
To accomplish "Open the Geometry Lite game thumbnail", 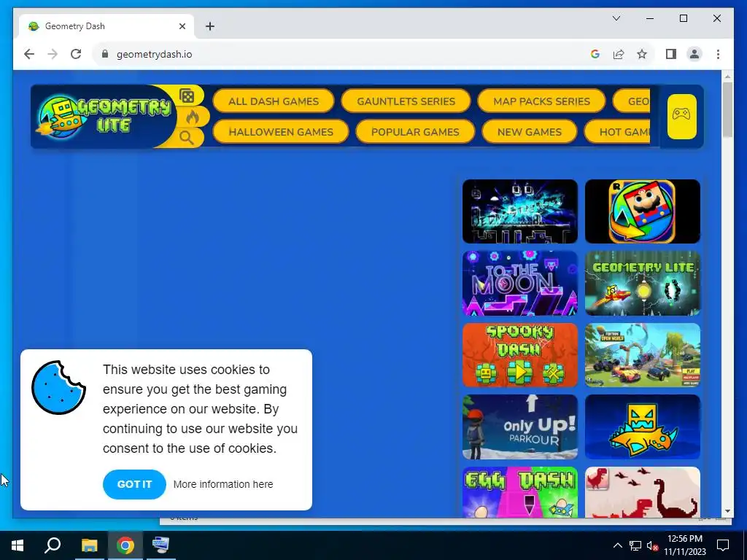I will click(642, 284).
